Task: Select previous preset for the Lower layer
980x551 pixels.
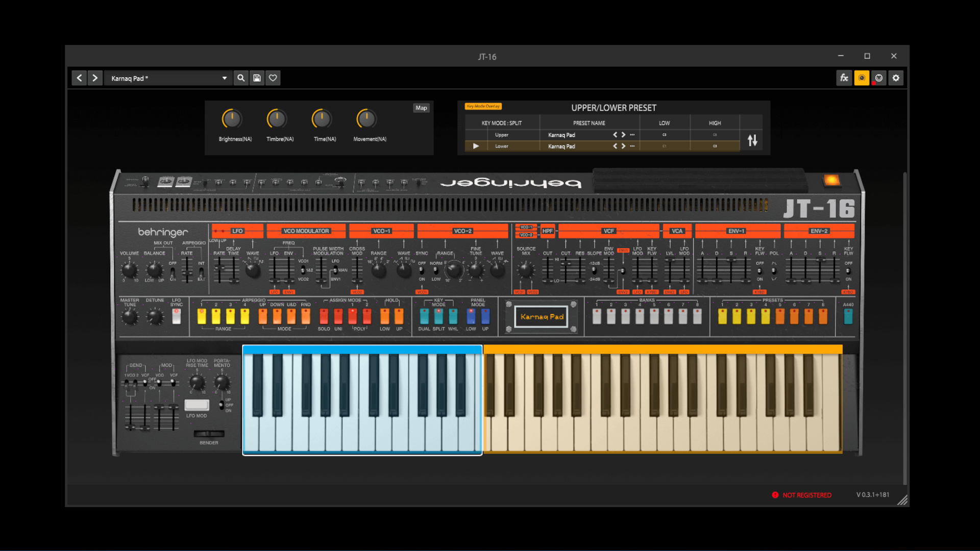Action: click(615, 146)
